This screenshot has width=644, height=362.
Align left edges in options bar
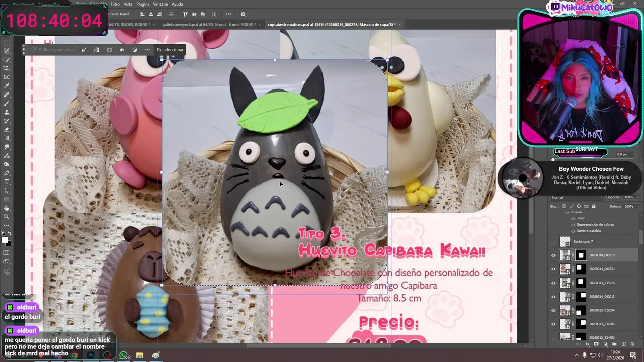[x=142, y=14]
